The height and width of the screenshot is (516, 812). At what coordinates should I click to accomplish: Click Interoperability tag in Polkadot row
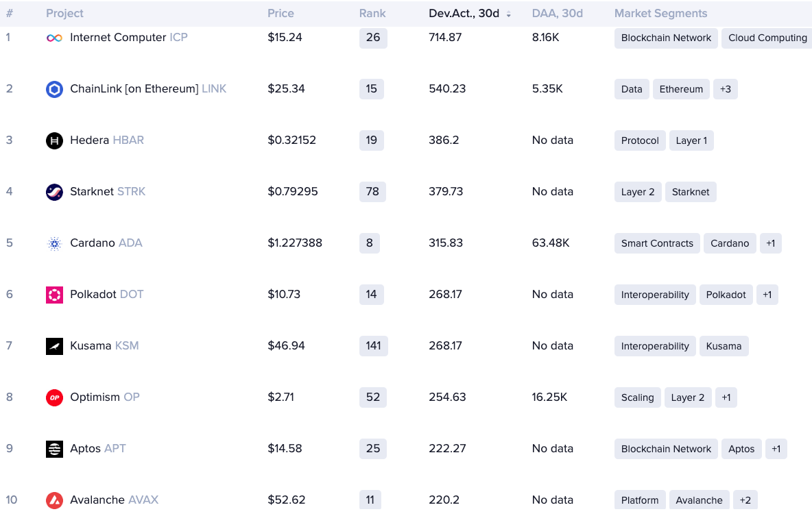click(x=655, y=295)
